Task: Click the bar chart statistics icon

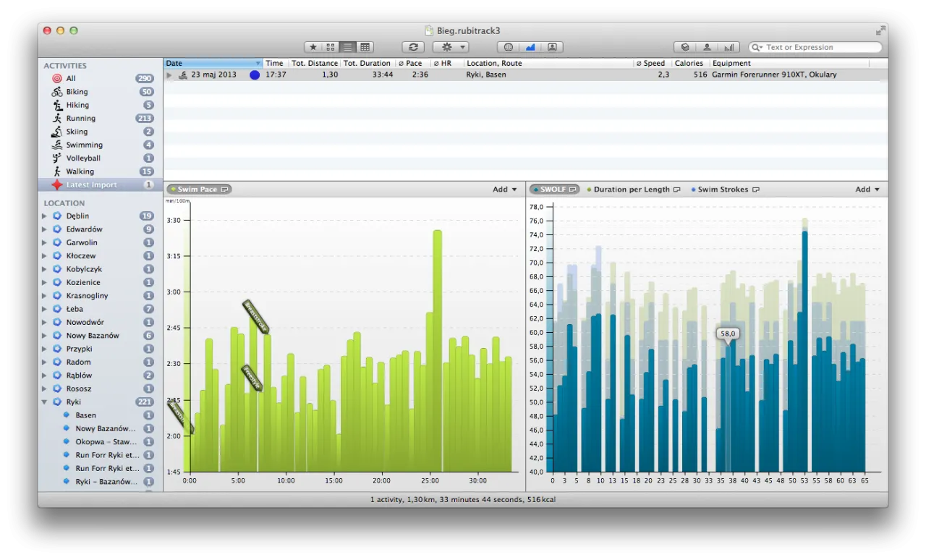Action: [x=729, y=47]
